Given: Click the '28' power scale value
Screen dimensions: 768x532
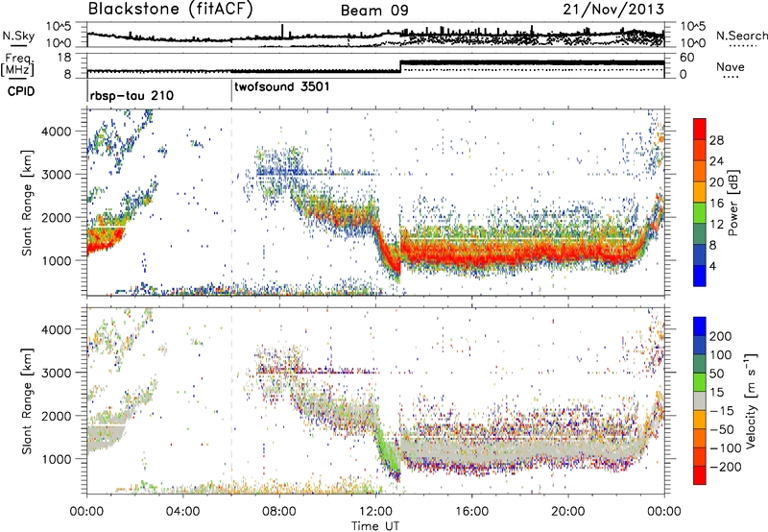Looking at the screenshot, I should tap(716, 140).
